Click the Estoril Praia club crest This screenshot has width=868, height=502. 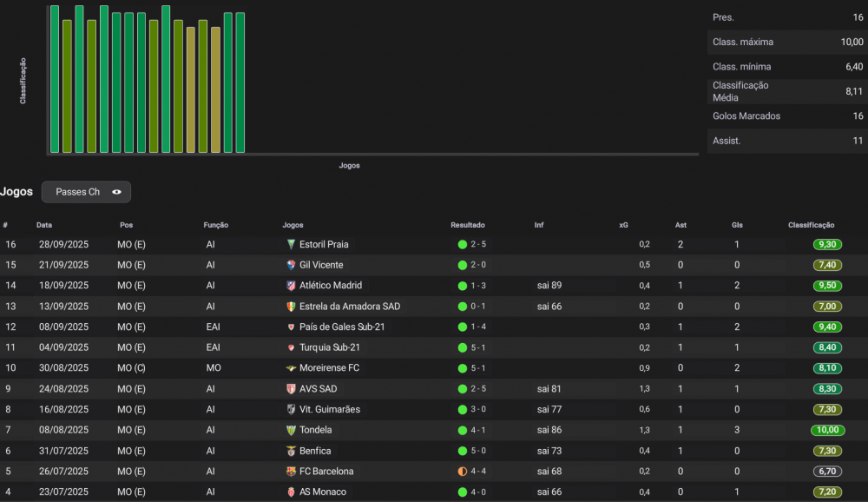[x=291, y=244]
